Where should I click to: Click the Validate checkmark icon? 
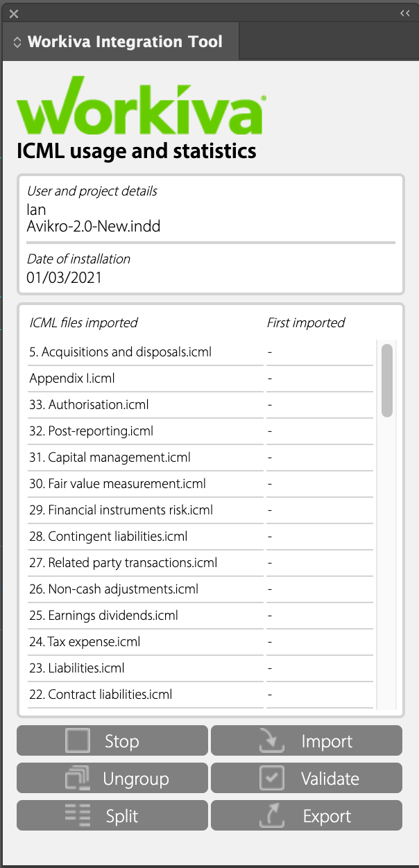point(272,778)
